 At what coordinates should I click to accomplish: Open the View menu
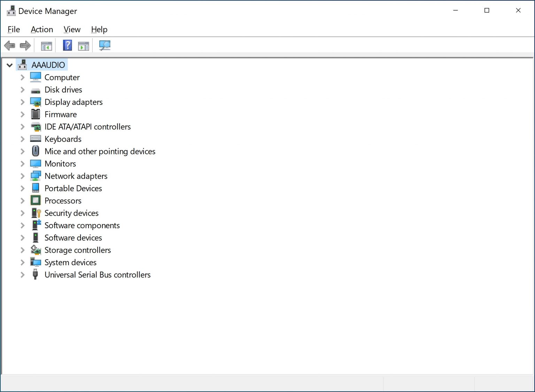coord(72,29)
